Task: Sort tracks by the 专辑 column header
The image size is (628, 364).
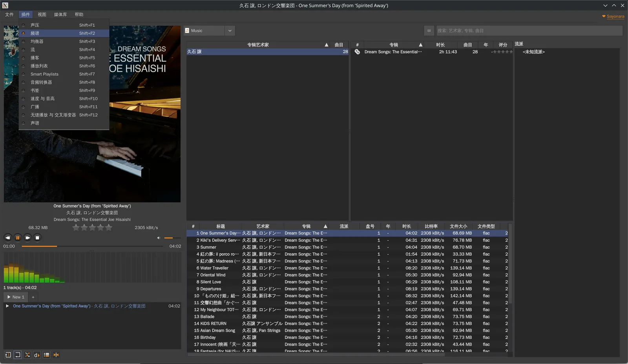Action: [x=306, y=226]
